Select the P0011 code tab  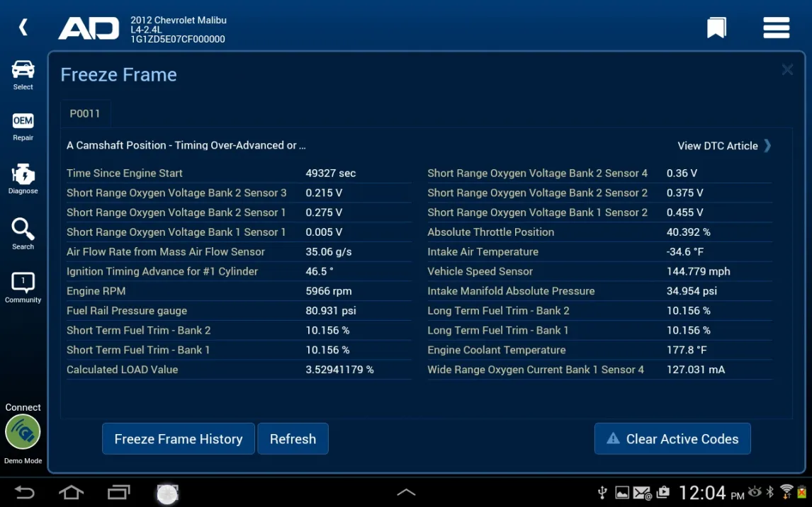point(85,113)
